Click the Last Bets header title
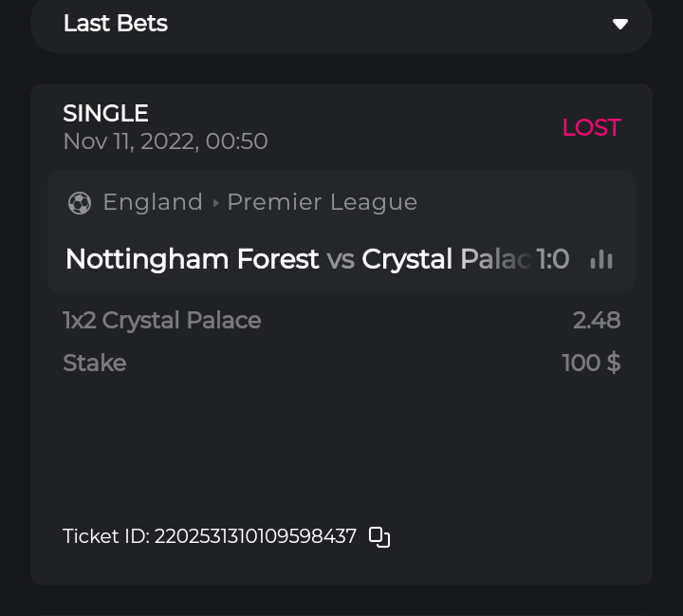 click(116, 24)
